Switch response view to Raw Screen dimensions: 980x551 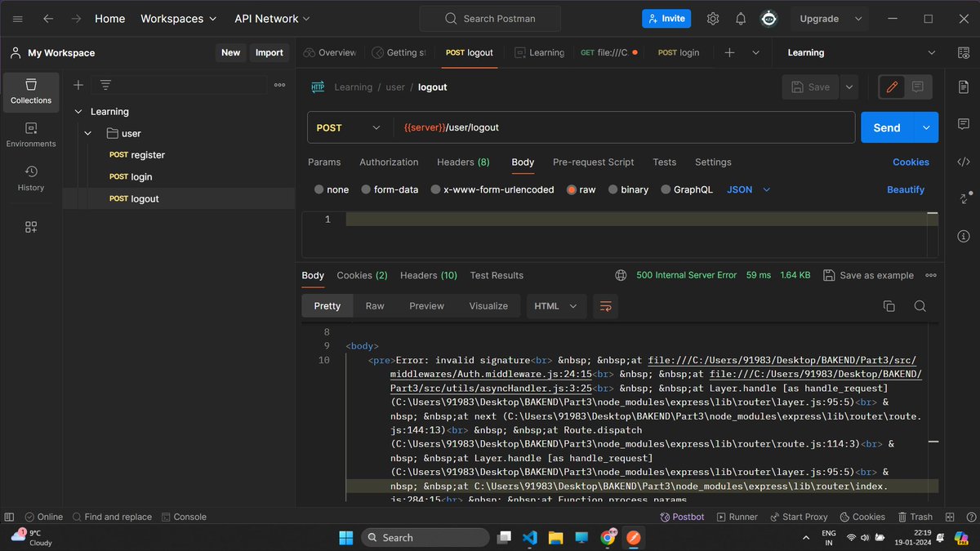(x=375, y=306)
